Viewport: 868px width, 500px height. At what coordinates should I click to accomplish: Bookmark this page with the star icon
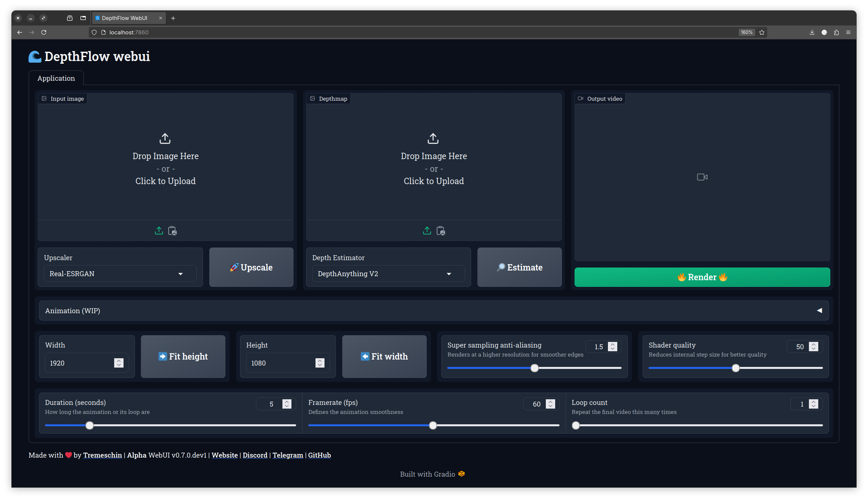(762, 32)
